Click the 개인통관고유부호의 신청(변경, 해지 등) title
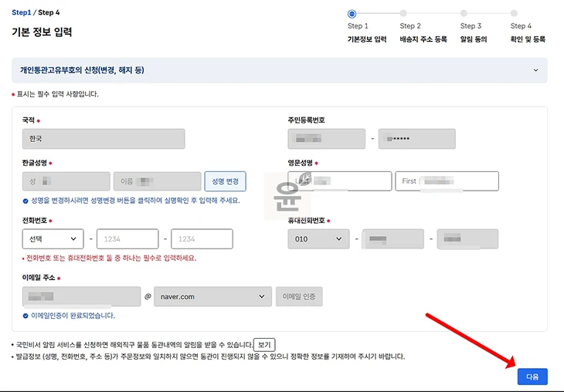The image size is (564, 392). [82, 70]
